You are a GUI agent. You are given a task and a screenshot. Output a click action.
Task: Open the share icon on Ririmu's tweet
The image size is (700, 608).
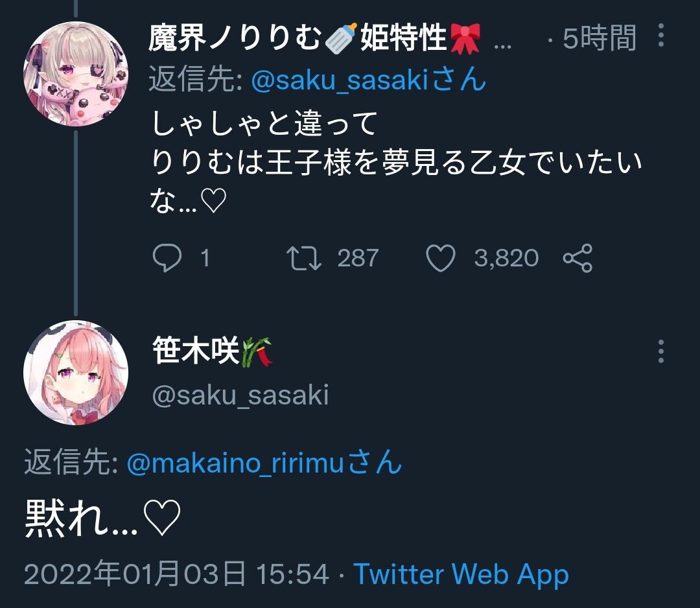pyautogui.click(x=577, y=258)
